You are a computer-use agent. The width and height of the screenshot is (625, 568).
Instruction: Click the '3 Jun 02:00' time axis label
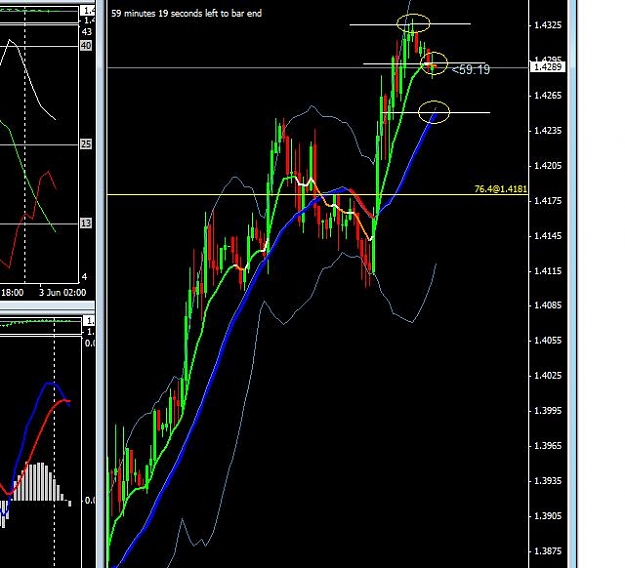pyautogui.click(x=63, y=293)
